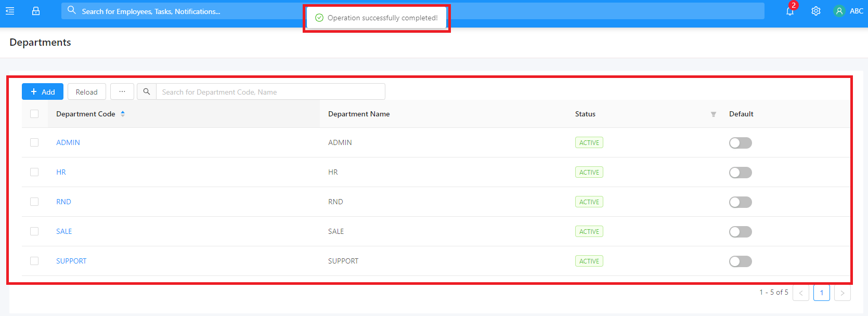Open settings gear
This screenshot has height=316, width=868.
coord(816,11)
